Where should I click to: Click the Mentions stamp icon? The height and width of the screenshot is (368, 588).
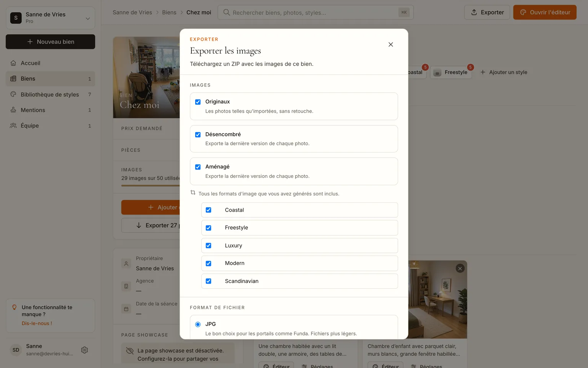point(13,110)
